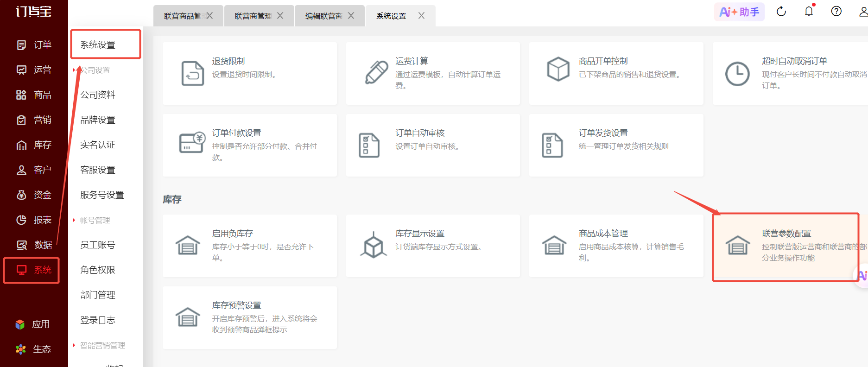Open 登录日志 in the submenu
The image size is (868, 367).
pos(98,320)
